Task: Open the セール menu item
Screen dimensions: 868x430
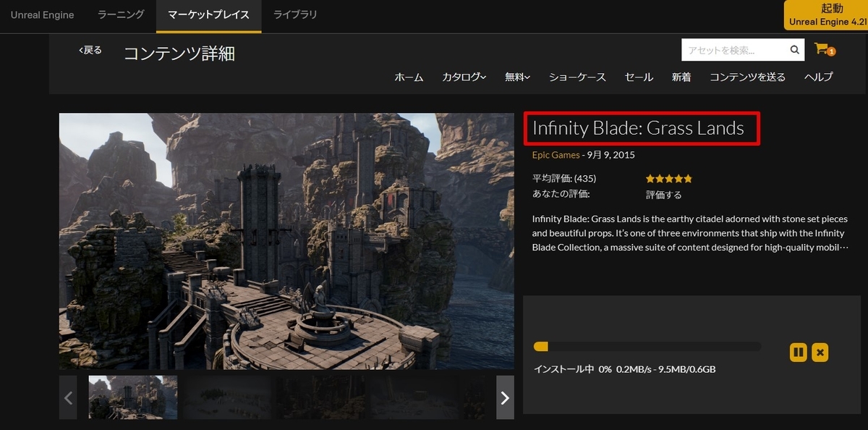Action: [639, 77]
